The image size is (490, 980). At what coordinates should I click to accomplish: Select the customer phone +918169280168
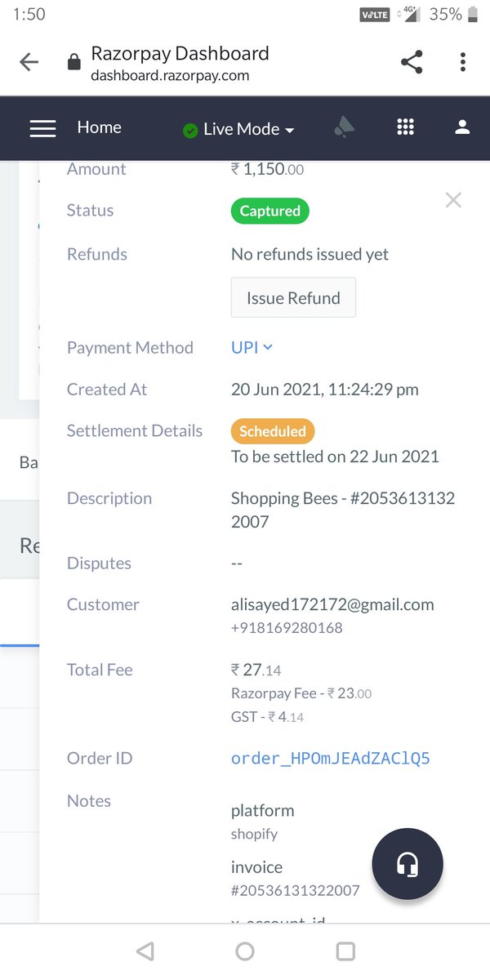click(x=287, y=628)
